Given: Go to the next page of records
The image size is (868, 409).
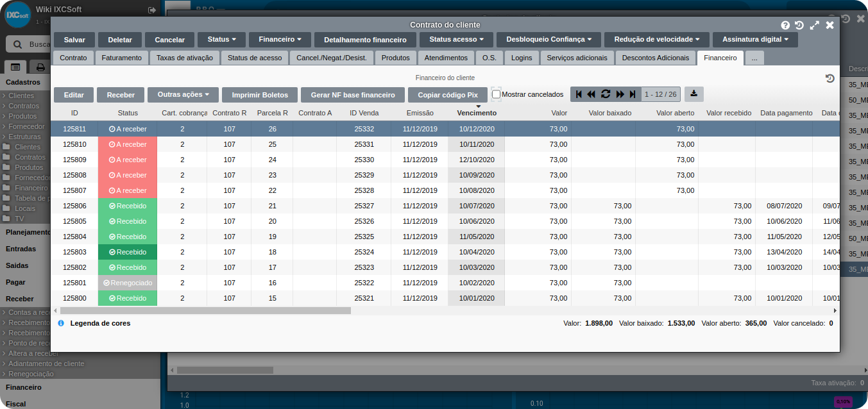Looking at the screenshot, I should (620, 94).
